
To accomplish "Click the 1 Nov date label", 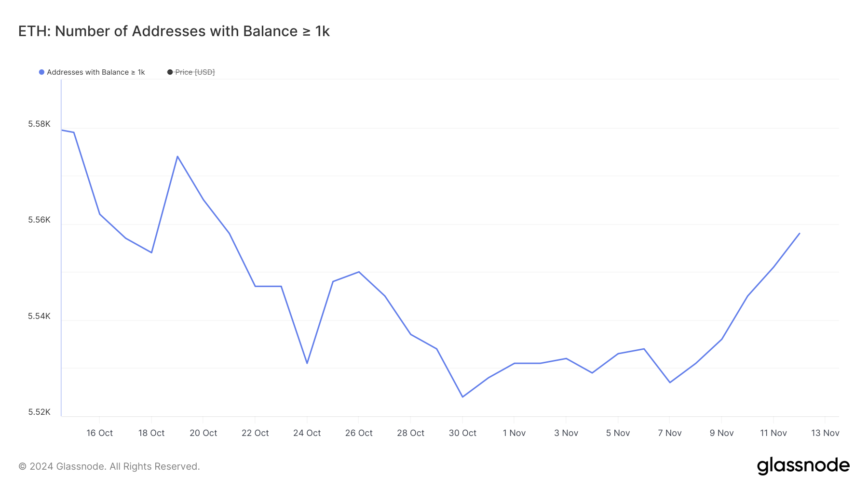I will click(514, 433).
